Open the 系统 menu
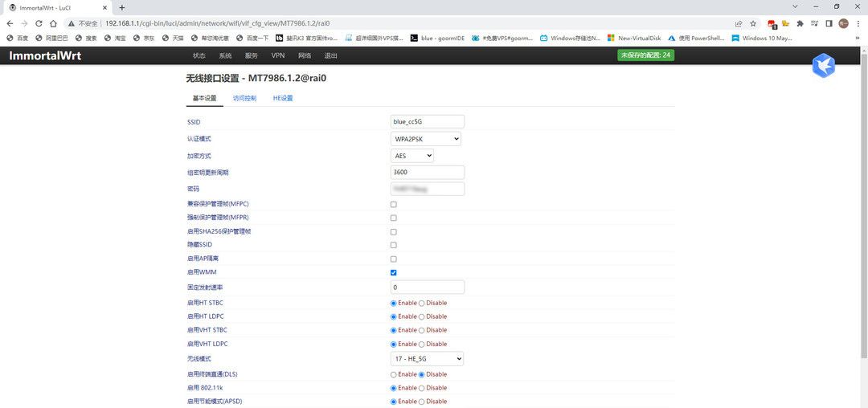 225,55
